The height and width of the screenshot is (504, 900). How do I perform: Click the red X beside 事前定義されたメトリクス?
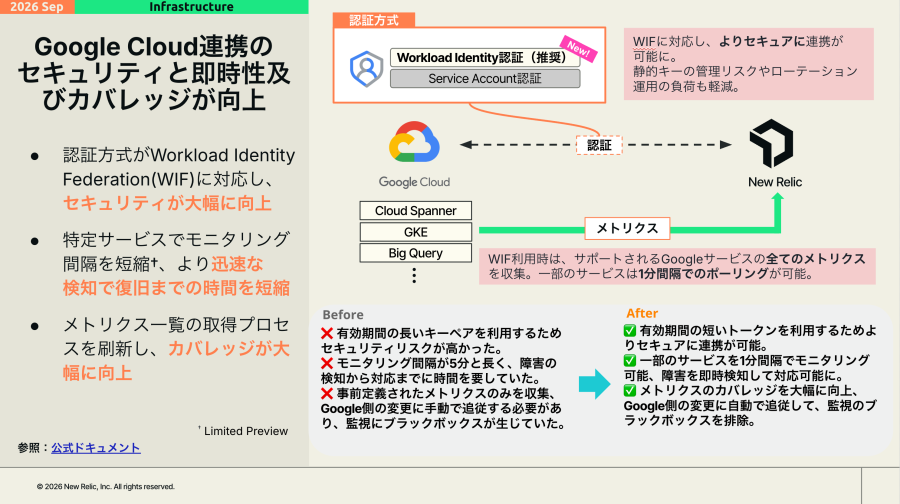327,394
